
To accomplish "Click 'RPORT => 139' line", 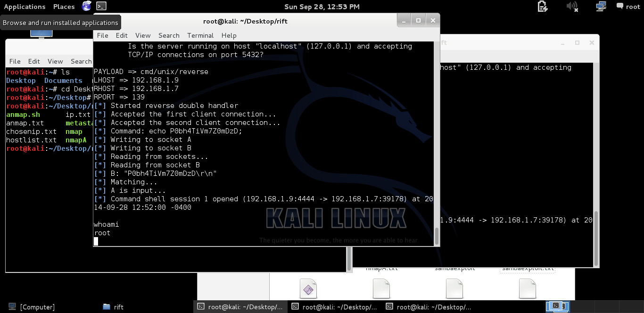I will point(119,97).
